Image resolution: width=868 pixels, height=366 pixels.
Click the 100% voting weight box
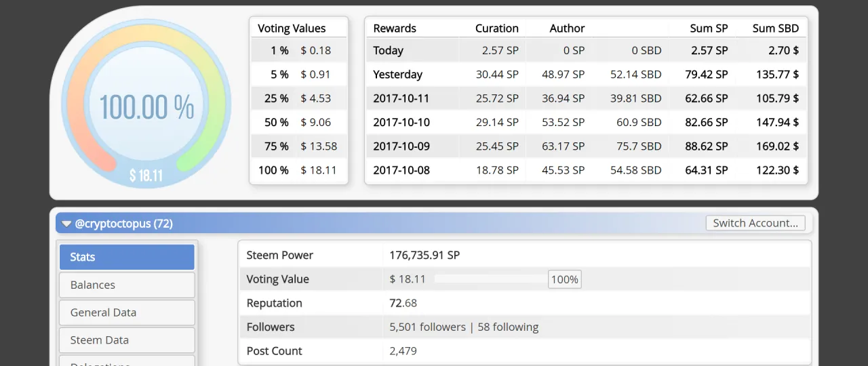[564, 279]
